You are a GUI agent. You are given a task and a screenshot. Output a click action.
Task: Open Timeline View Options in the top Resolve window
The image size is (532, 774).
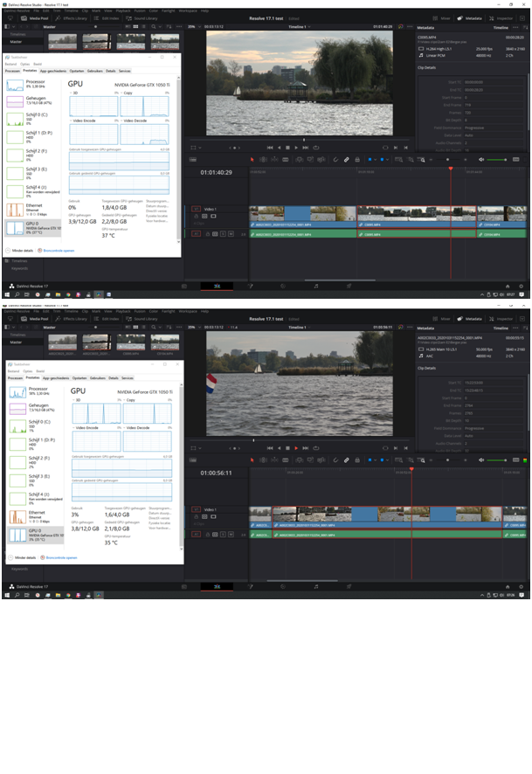click(x=193, y=160)
